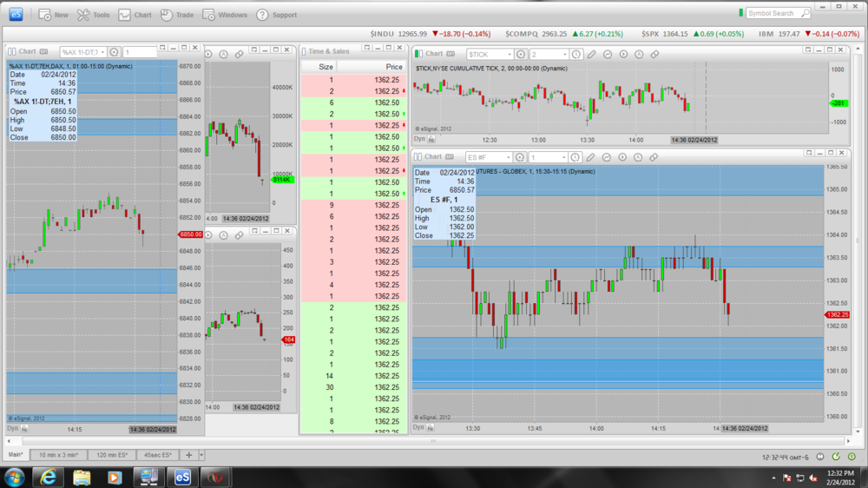The height and width of the screenshot is (488, 868).
Task: Open $TICK symbol dropdown
Action: click(509, 55)
